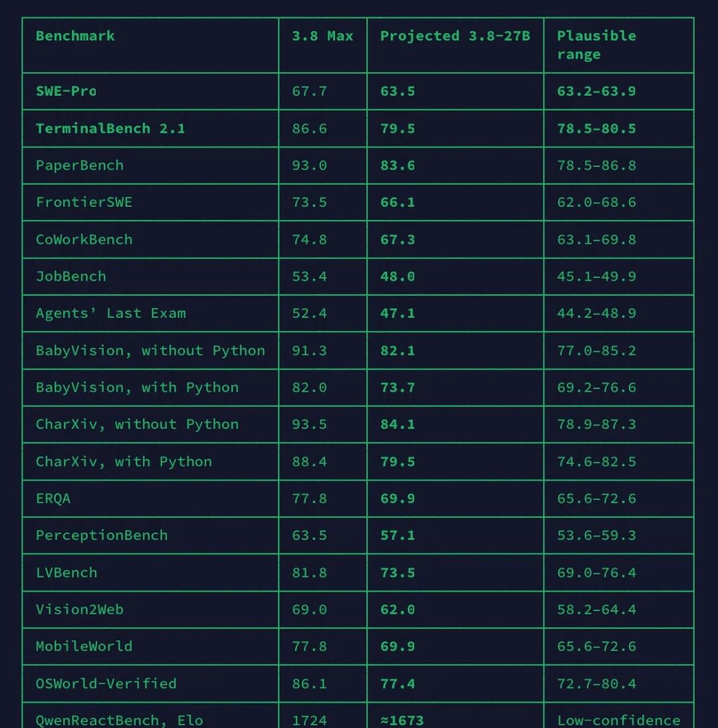This screenshot has width=718, height=728.
Task: Click PerceptionBench projected value 57.1
Action: pos(398,535)
